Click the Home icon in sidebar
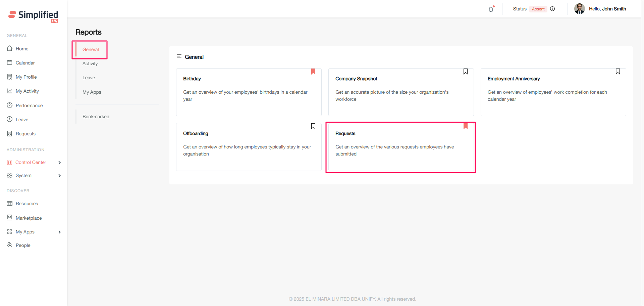Screen dimensions: 644x306 10,49
